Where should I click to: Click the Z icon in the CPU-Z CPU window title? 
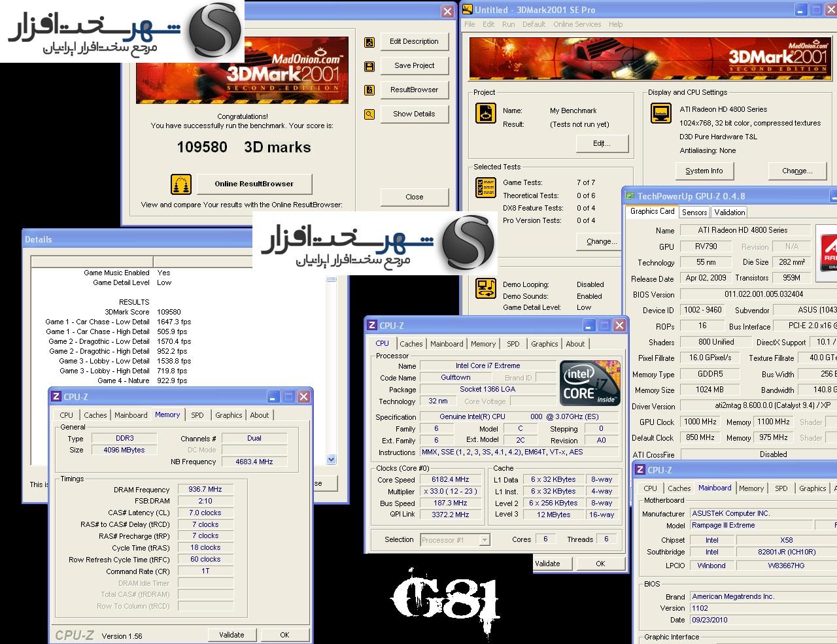(x=372, y=325)
